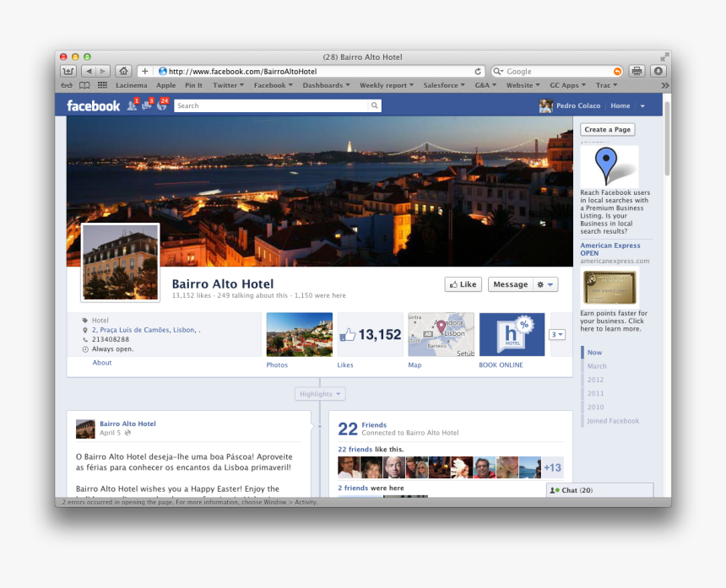The height and width of the screenshot is (588, 726).
Task: Open the gear options dropdown beside Message
Action: tap(545, 284)
